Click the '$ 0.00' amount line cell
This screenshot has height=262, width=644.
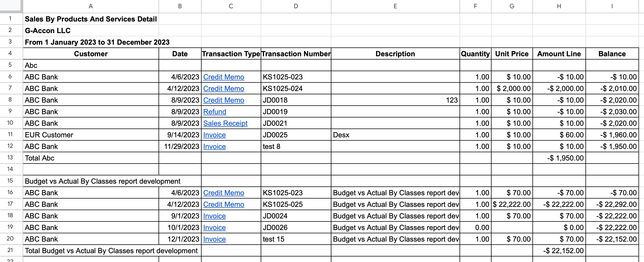(x=559, y=228)
